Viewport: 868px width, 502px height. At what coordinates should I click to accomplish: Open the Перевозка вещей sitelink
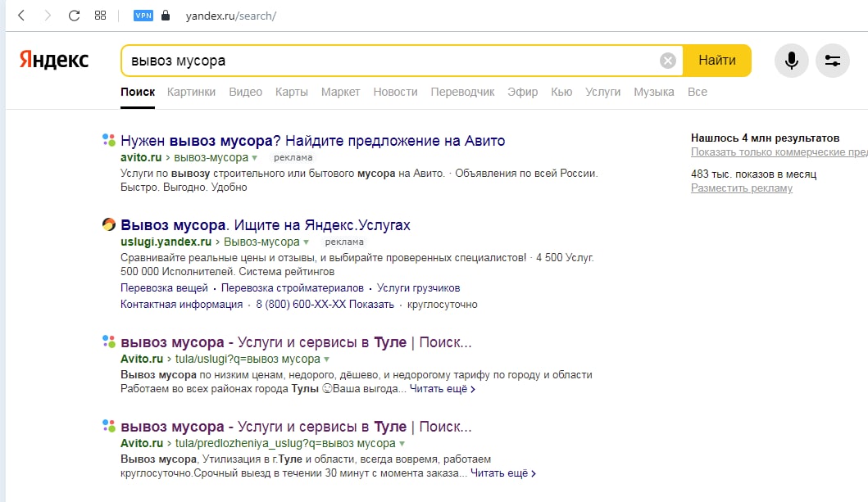tap(165, 288)
